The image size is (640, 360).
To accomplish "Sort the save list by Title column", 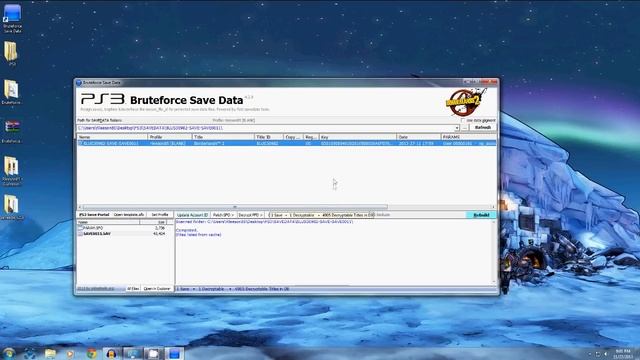I will pos(223,137).
